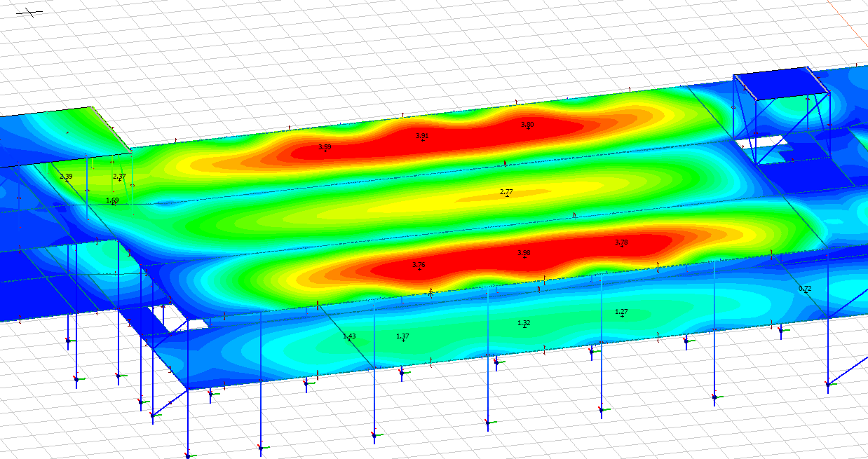Viewport: 868px width, 459px height.
Task: Click the 3.78 result marker
Action: [621, 242]
